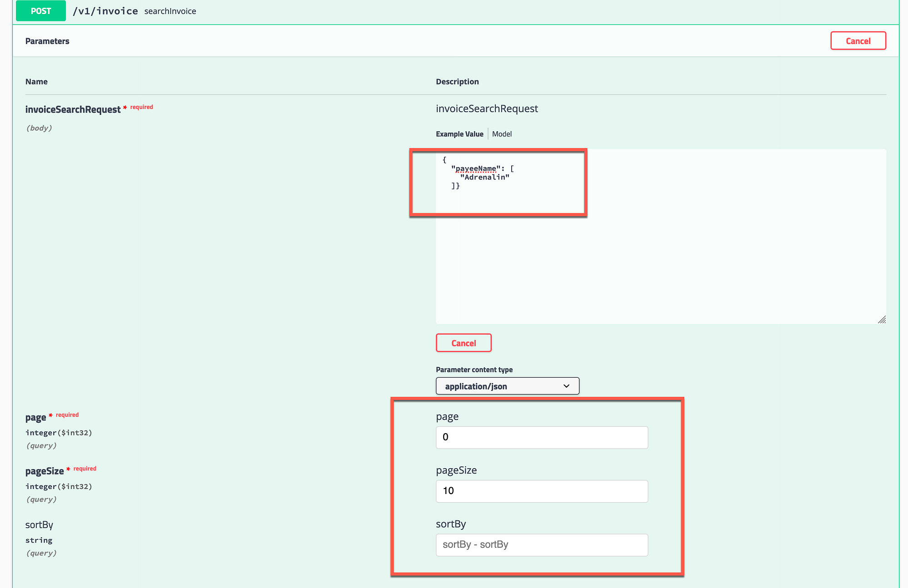Image resolution: width=908 pixels, height=588 pixels.
Task: Click the Adrenalin value in the request body
Action: [484, 177]
